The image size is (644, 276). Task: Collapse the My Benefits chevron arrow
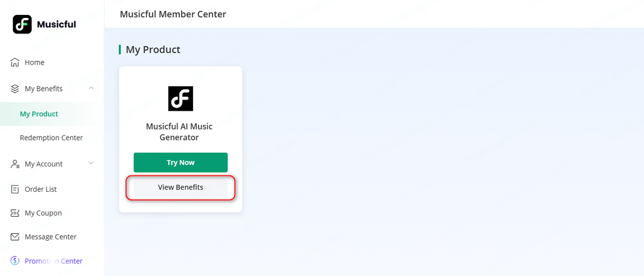click(x=91, y=88)
